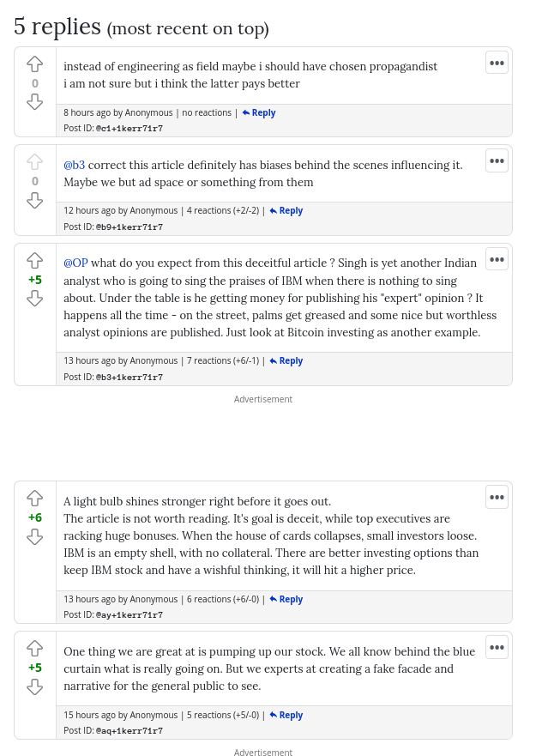542x756 pixels.
Task: Reply to the comment from 15 hours ago
Action: click(x=286, y=715)
